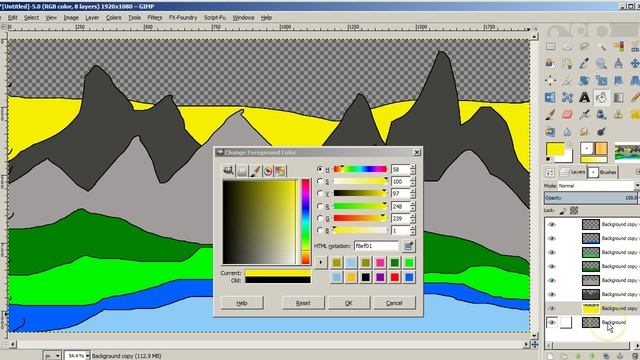Select the Zoom magnifier tool
Screen dimensions: 640x360
(601, 64)
